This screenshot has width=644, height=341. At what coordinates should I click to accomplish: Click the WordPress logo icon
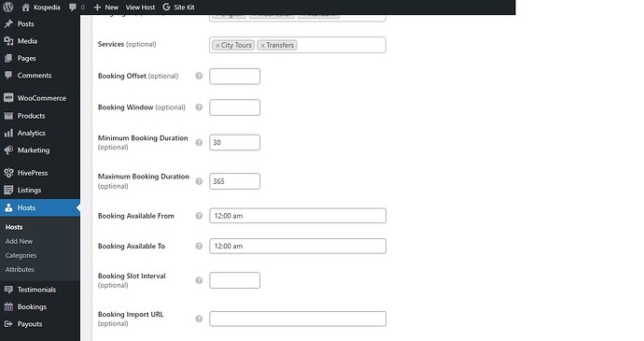(7, 7)
